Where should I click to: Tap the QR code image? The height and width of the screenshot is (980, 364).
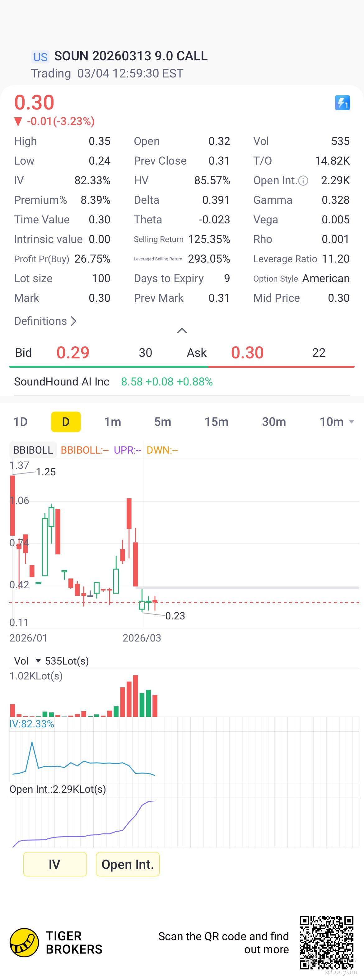click(x=326, y=942)
